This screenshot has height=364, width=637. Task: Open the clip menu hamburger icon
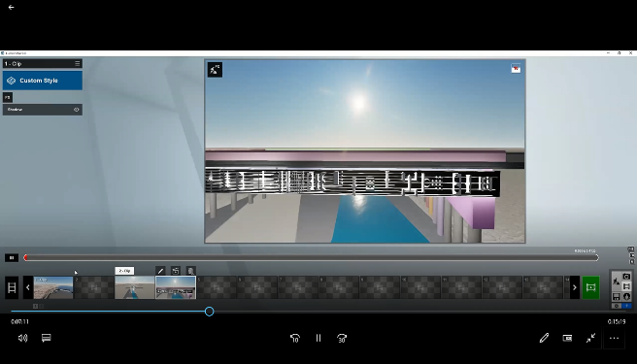click(x=77, y=63)
